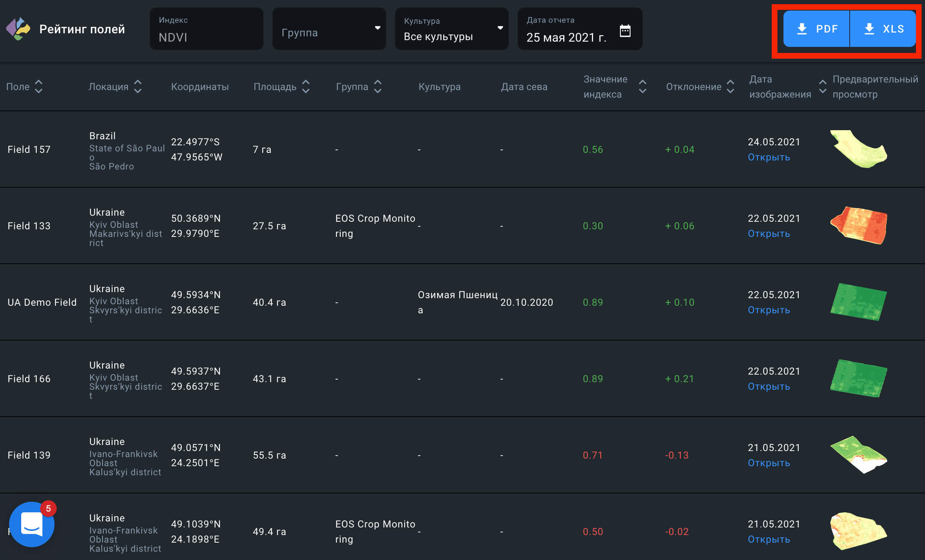Sort by the Площадь column arrows
The image size is (925, 560).
306,87
